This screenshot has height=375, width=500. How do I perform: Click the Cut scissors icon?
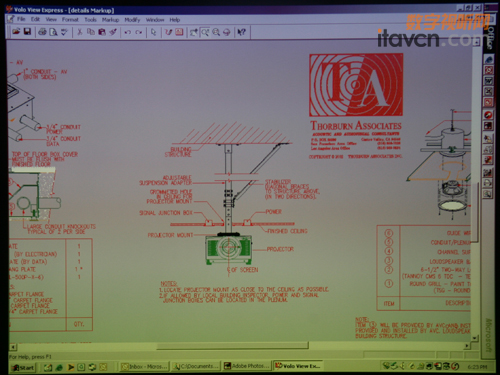tap(80, 32)
